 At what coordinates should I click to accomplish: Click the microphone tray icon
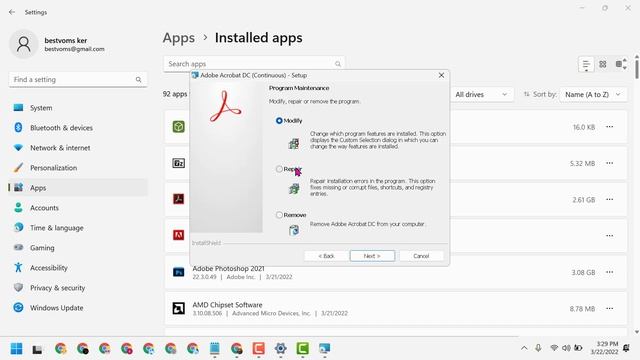pos(538,348)
